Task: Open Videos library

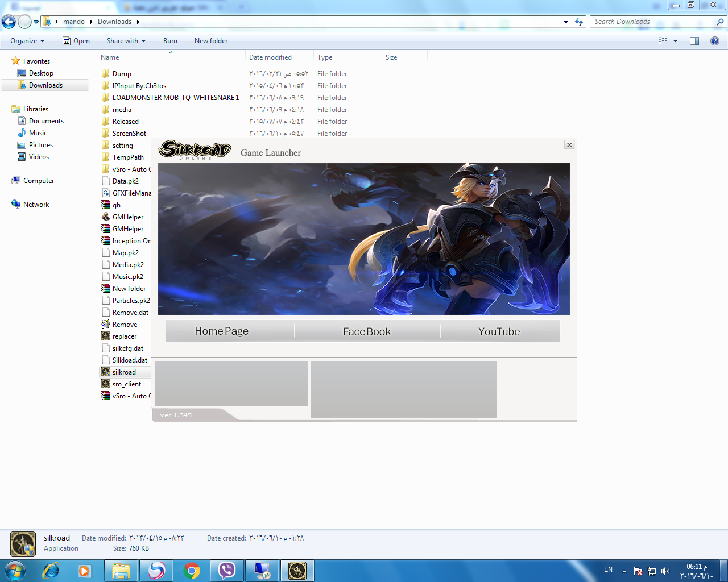Action: point(39,157)
